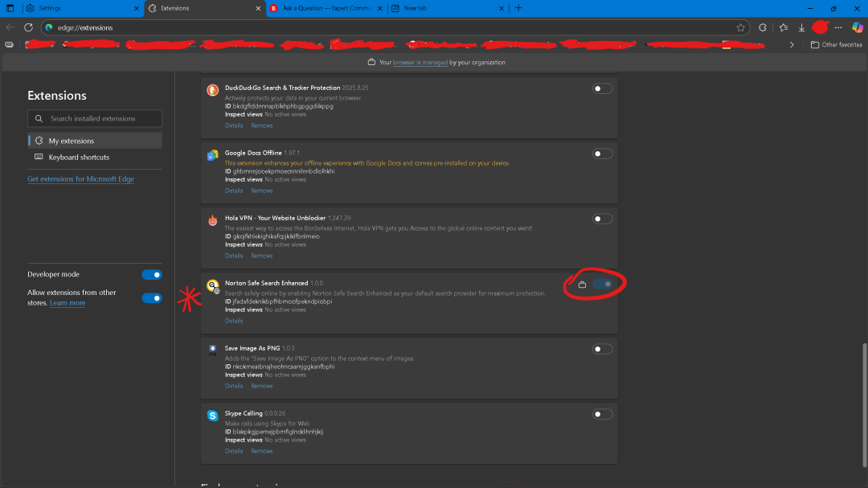868x488 pixels.
Task: Go back using the back arrow
Action: (x=10, y=27)
